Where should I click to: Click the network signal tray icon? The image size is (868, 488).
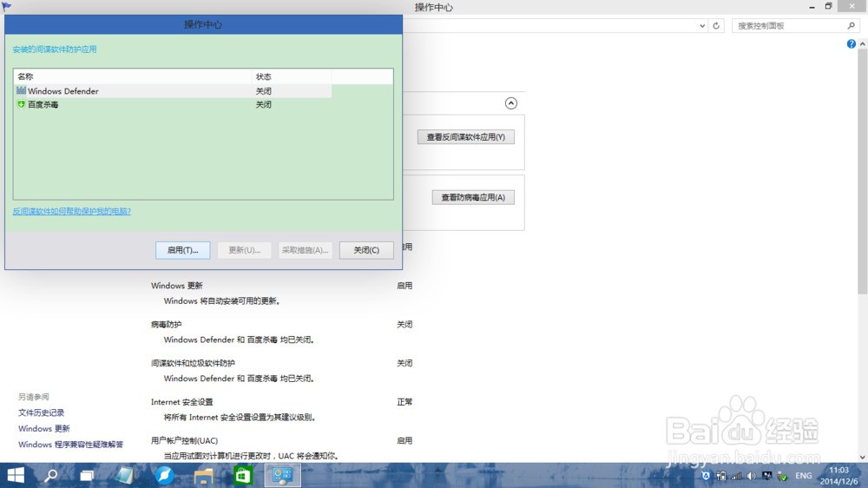(736, 476)
